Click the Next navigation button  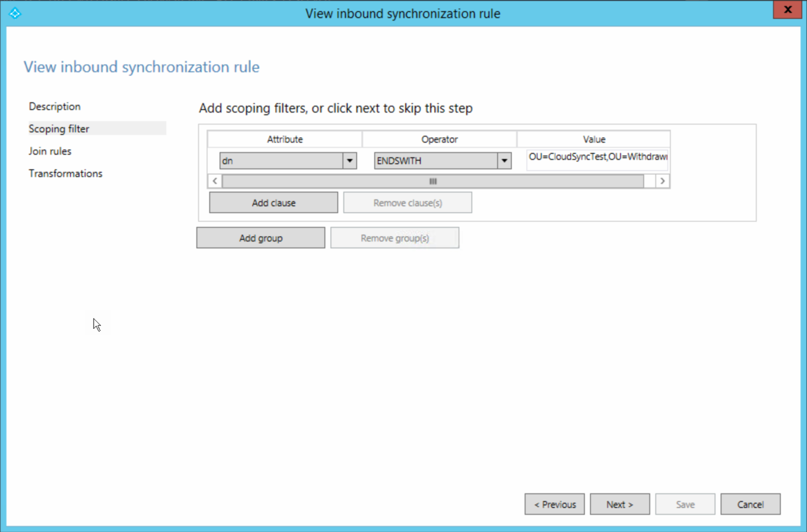point(619,504)
